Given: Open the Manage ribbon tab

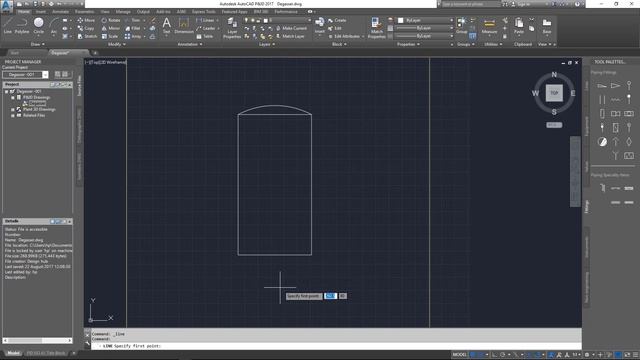Looking at the screenshot, I should 123,12.
